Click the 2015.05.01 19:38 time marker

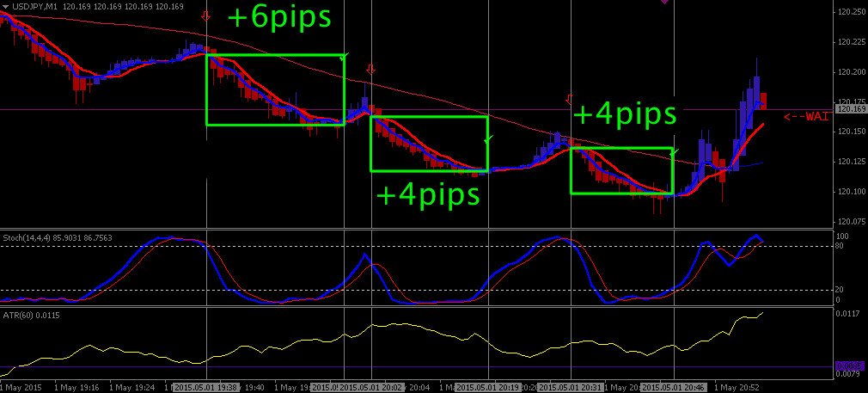206,388
